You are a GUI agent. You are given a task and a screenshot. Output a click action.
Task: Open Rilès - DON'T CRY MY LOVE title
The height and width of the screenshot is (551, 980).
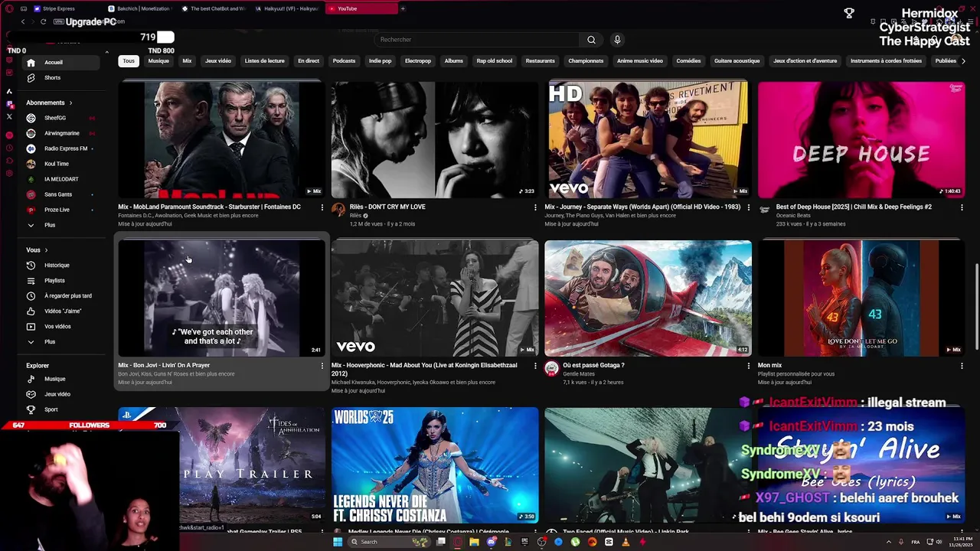[x=387, y=207]
